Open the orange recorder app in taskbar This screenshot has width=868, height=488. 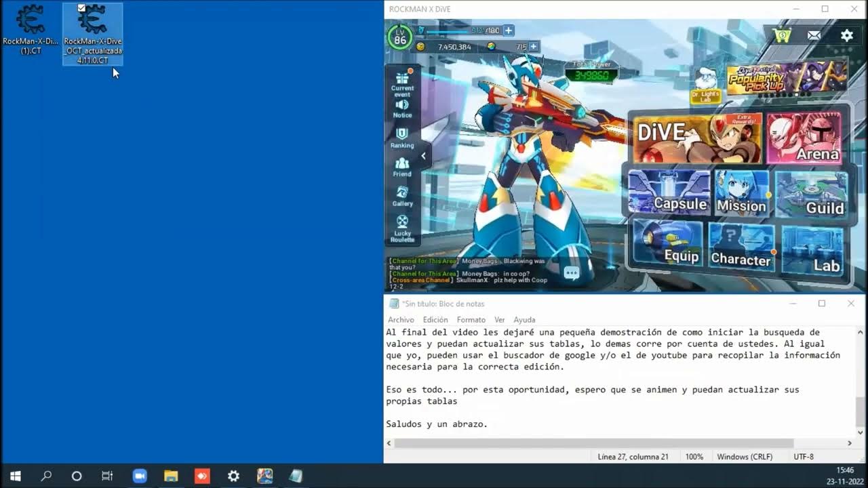202,476
